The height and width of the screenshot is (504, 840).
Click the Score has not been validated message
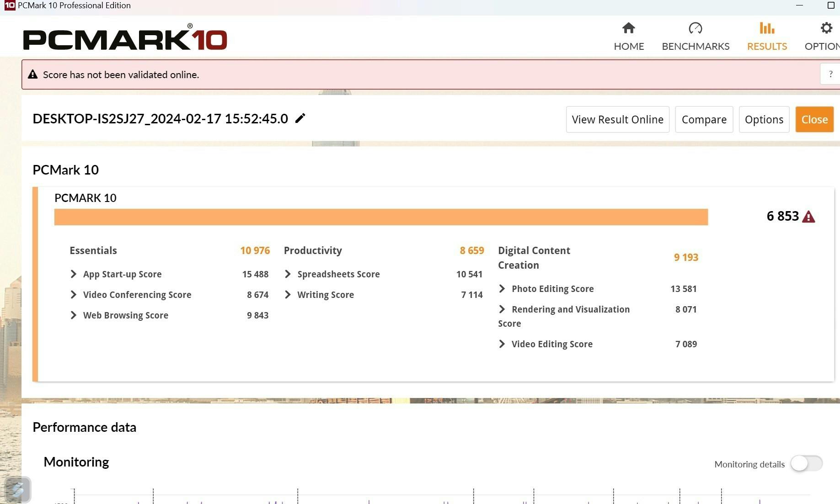[121, 74]
